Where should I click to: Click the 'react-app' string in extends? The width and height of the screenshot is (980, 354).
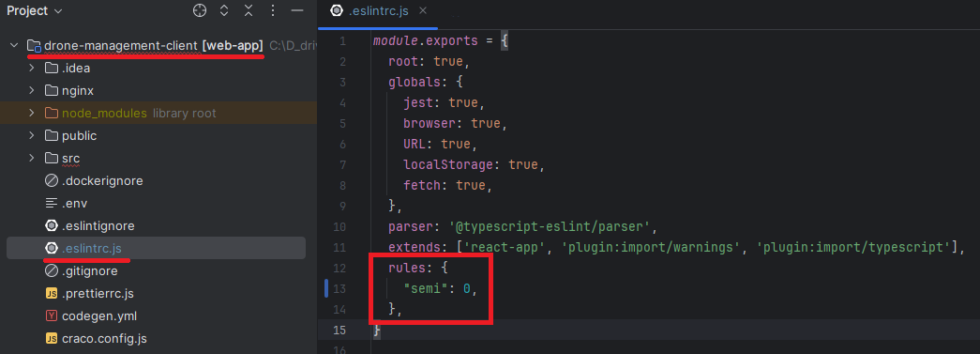click(x=505, y=247)
